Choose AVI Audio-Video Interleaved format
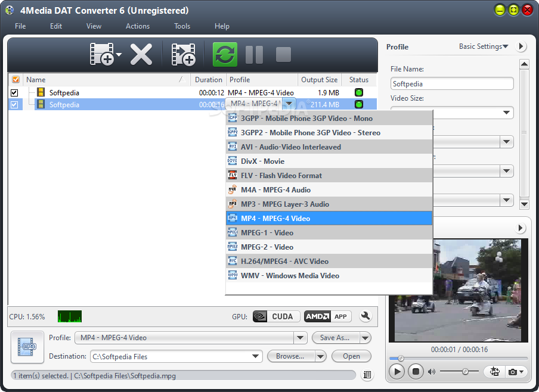539x392 pixels. point(329,147)
